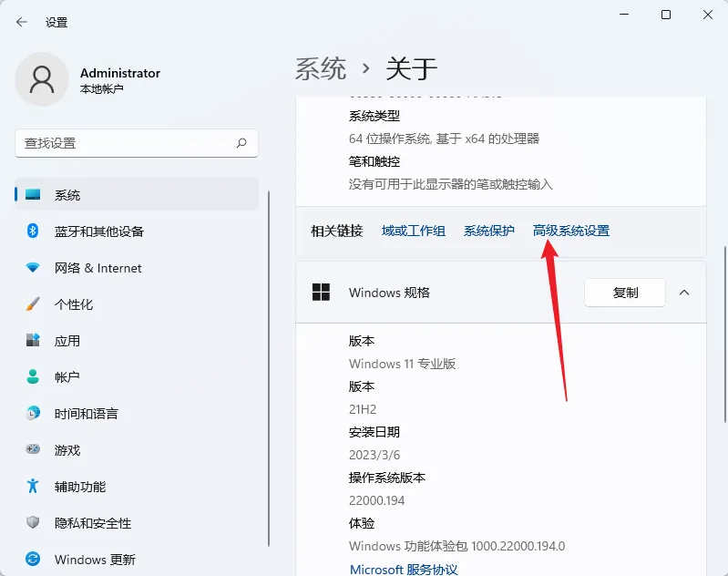Click the Accessibility figure icon
The width and height of the screenshot is (728, 576).
(x=33, y=486)
